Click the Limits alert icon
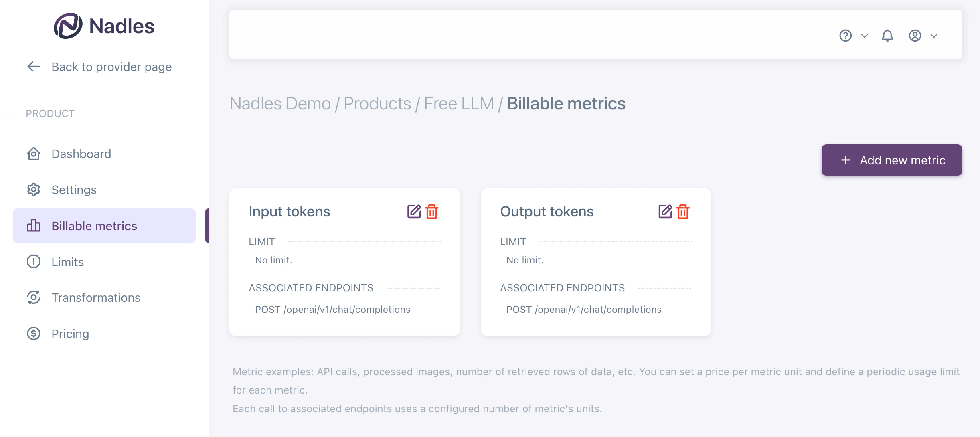The width and height of the screenshot is (980, 437). tap(33, 261)
